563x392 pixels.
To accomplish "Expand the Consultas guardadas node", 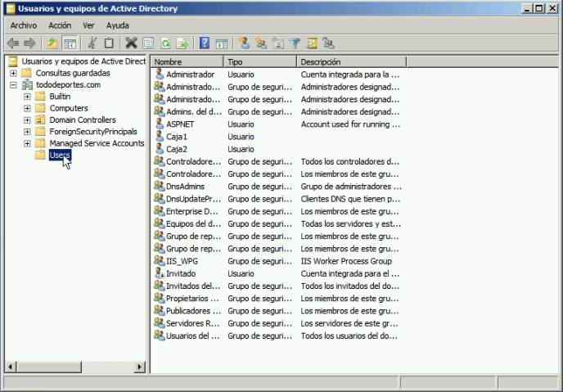I will point(13,73).
